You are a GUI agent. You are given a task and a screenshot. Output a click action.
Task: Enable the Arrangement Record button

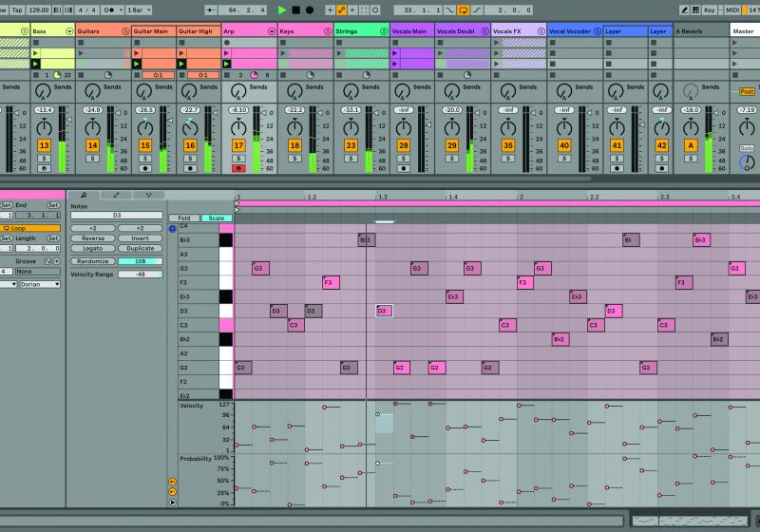310,9
